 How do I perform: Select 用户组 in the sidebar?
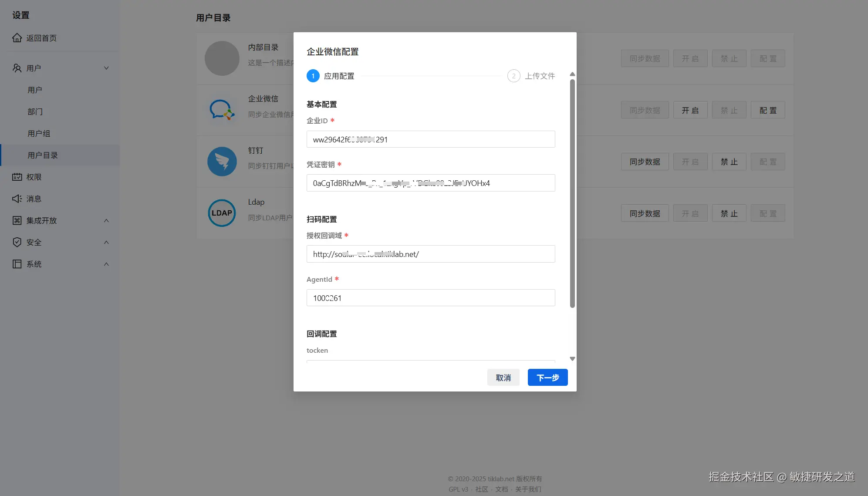pos(39,133)
